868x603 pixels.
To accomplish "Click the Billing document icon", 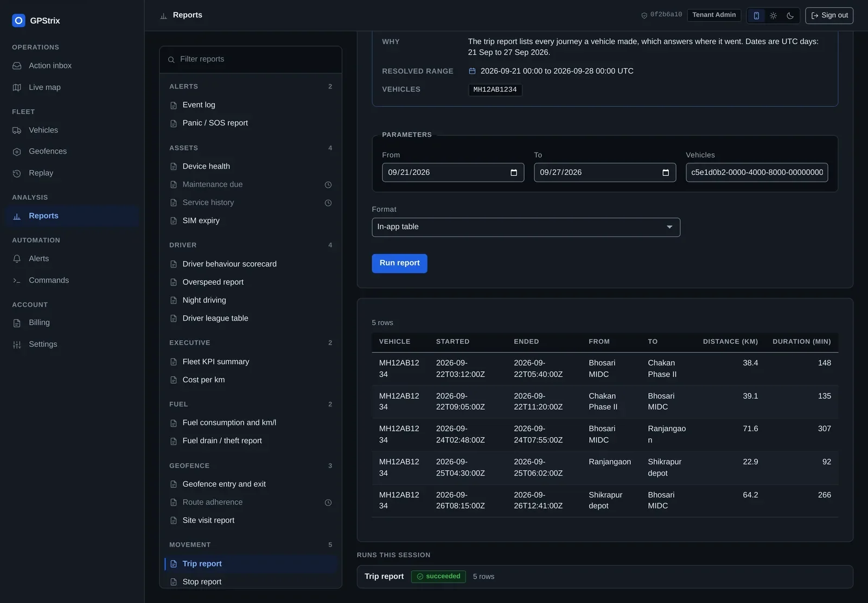I will tap(17, 323).
